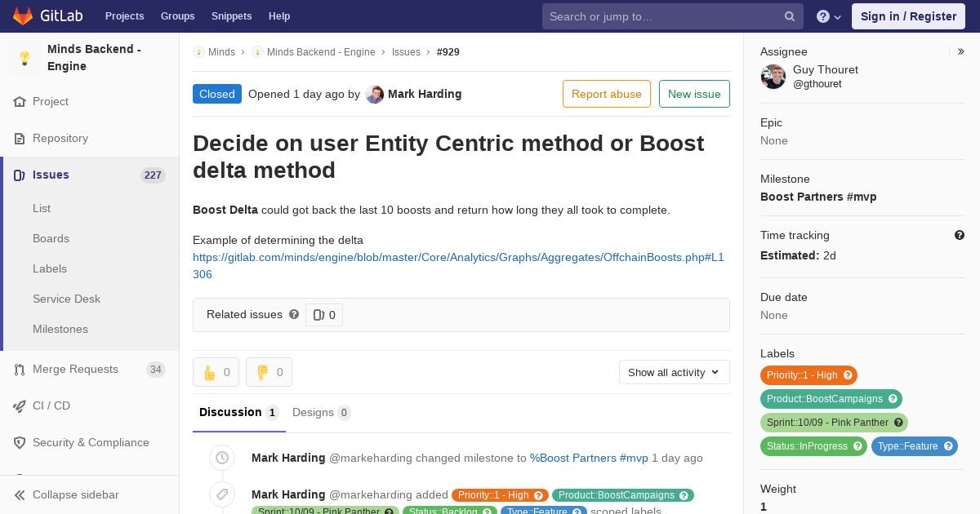
Task: Click the Time tracking help icon
Action: [960, 235]
